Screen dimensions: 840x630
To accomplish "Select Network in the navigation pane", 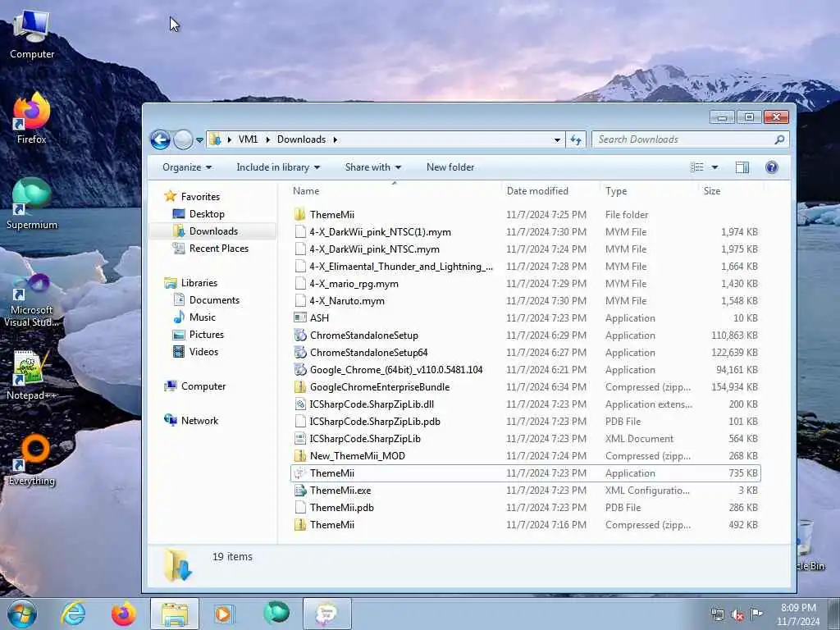I will point(199,421).
